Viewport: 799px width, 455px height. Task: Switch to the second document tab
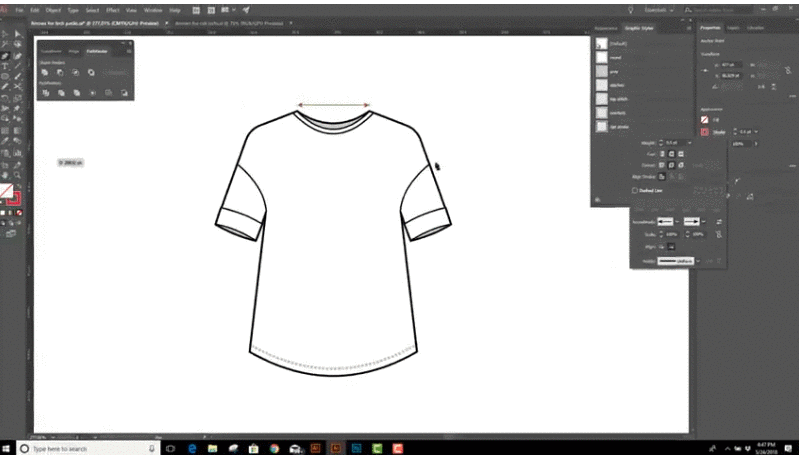[229, 23]
